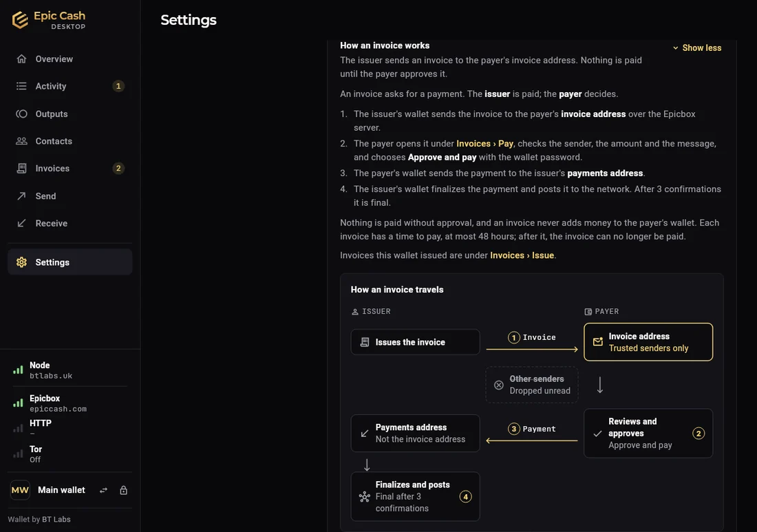The image size is (757, 532).
Task: Follow the Invoices › Pay link
Action: (484, 143)
